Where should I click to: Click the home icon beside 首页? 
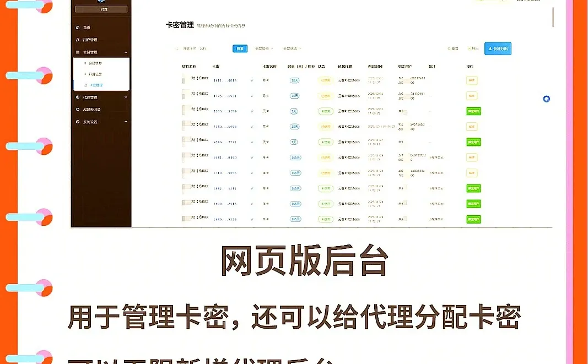coord(78,26)
